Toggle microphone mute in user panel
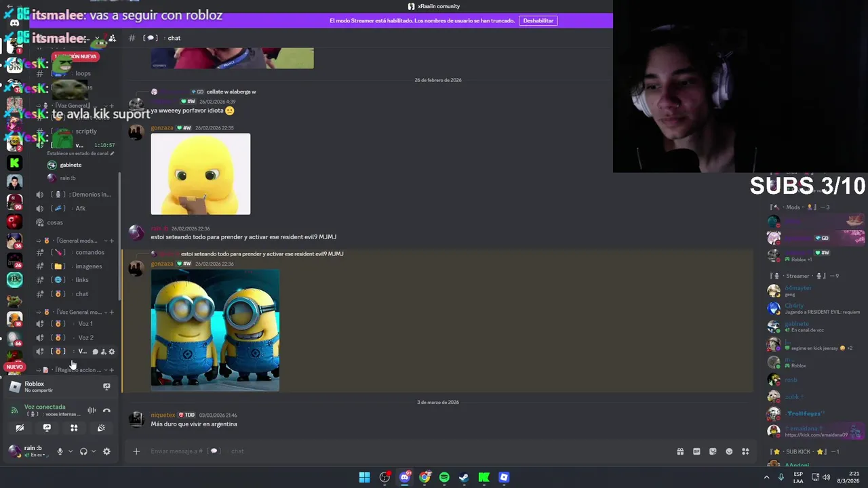Viewport: 868px width, 488px height. pos(60,451)
